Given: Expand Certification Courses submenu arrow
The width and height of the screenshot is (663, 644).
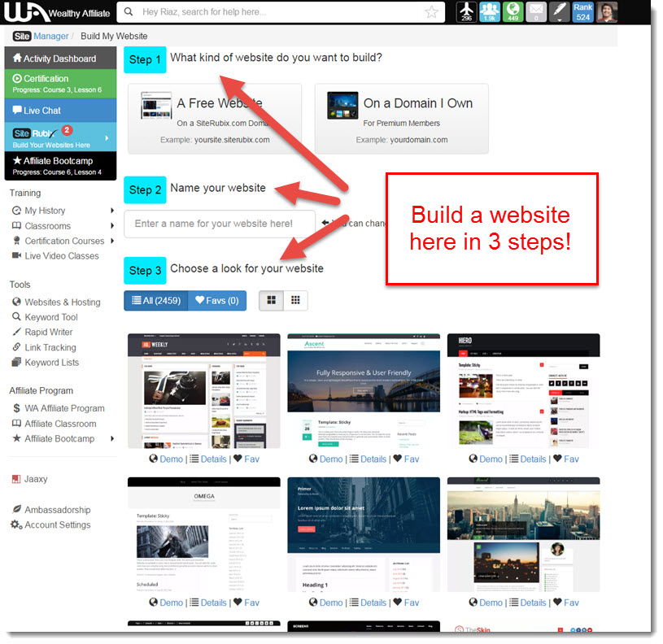Looking at the screenshot, I should 112,241.
